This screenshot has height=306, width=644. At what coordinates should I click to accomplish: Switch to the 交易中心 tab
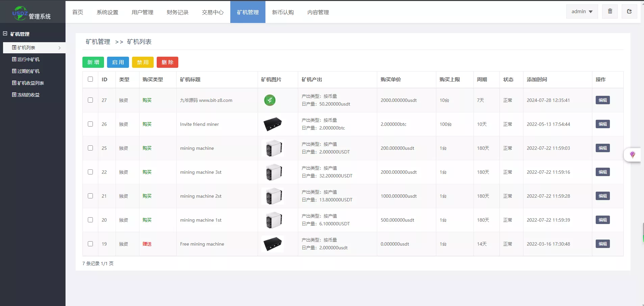click(212, 12)
